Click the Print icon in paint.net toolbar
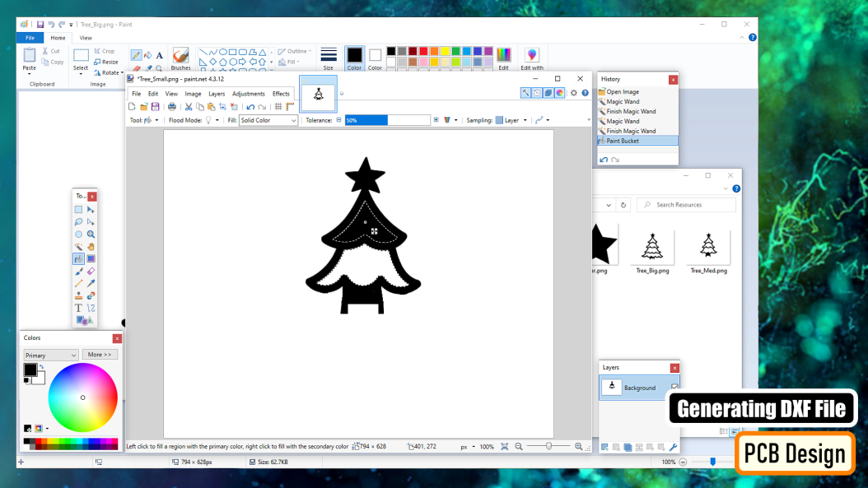Screen dimensions: 868x488 (x=171, y=107)
